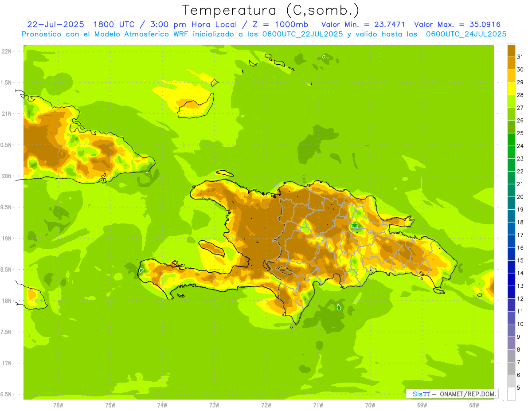Click the "ONAMET/REP.DOM." credit label

(x=468, y=394)
